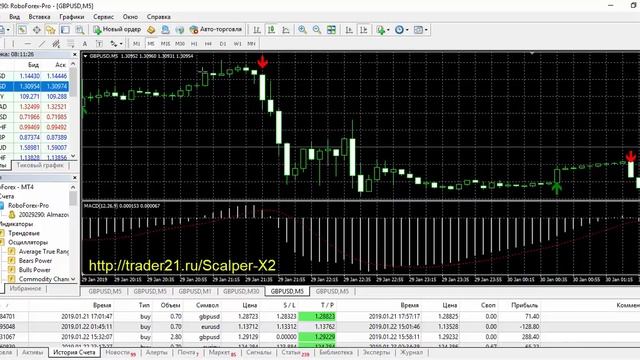The image size is (640, 360).
Task: Toggle the Terminal panel icon
Action: [x=65, y=30]
